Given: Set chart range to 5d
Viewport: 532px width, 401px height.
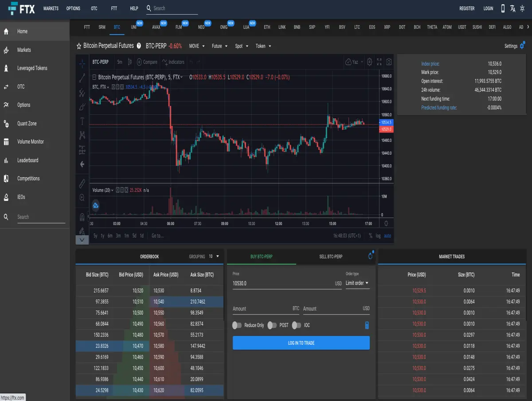Looking at the screenshot, I should [x=134, y=236].
